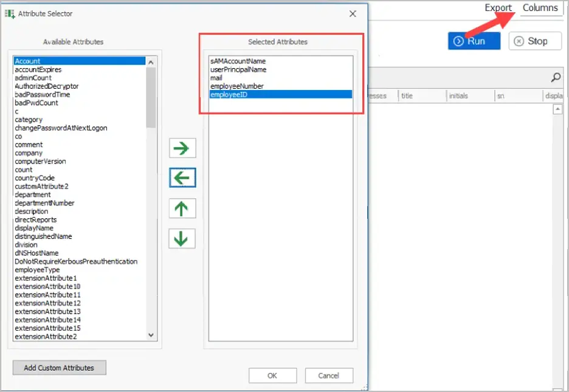Cancel the Attribute Selector dialog

point(329,376)
